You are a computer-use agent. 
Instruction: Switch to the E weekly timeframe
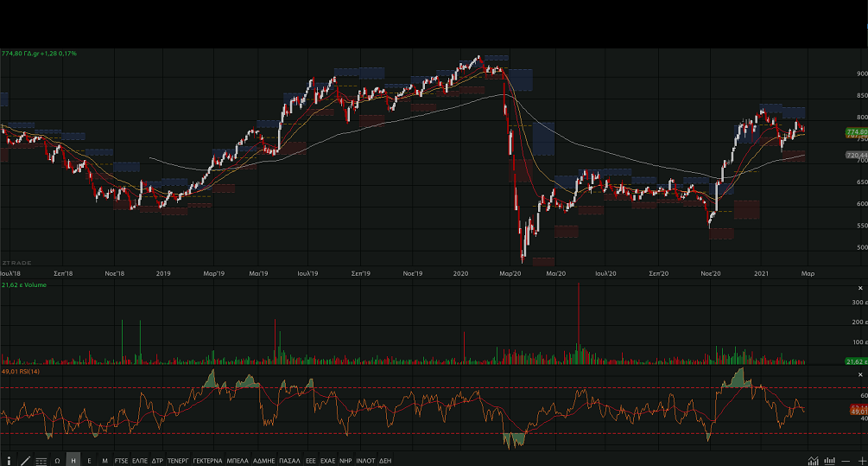89,460
